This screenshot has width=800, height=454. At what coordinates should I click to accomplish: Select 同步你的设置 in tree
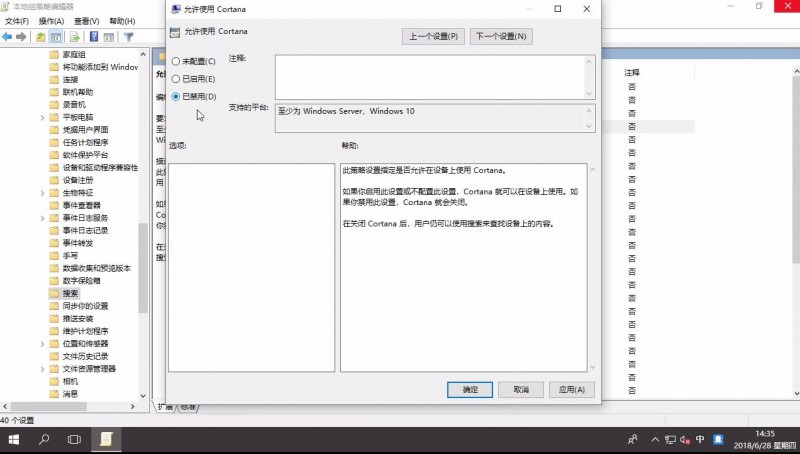point(85,306)
